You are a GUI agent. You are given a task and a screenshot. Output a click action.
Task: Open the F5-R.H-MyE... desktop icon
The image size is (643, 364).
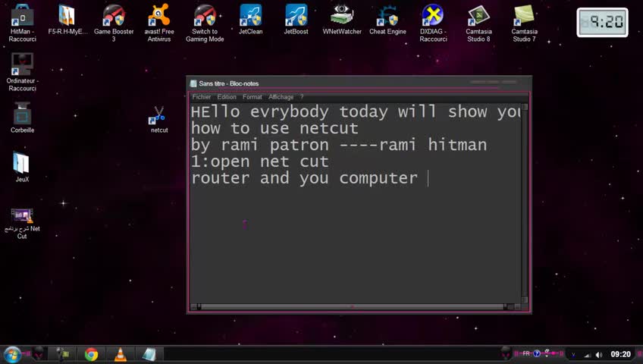tap(67, 20)
